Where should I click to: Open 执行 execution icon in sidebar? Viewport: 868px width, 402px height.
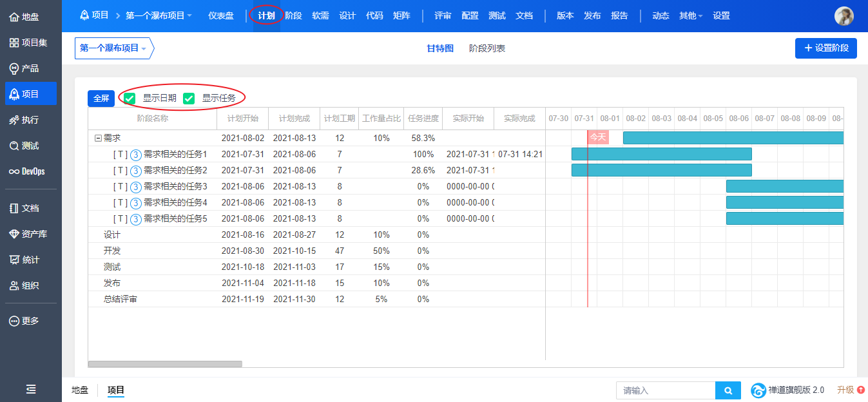(x=14, y=120)
